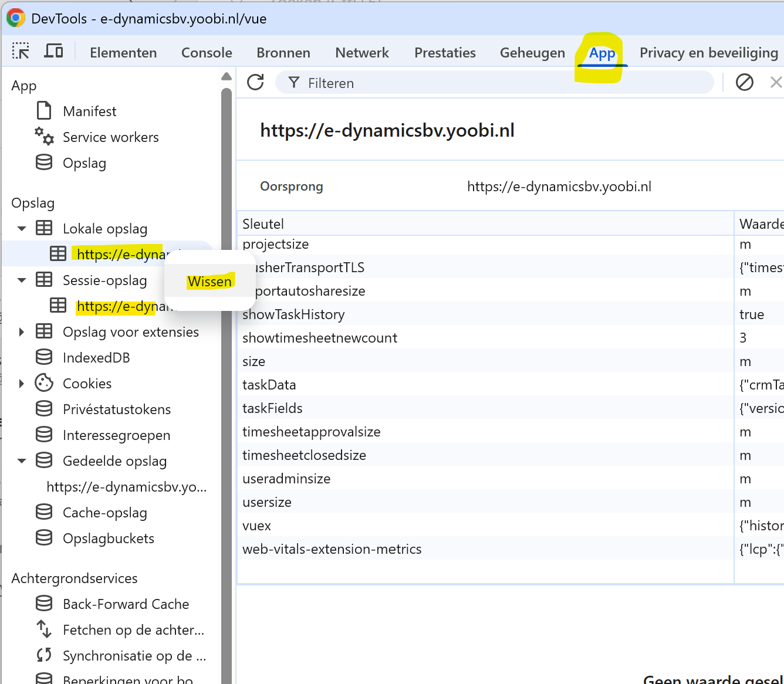Click the IndexedDB database icon
The height and width of the screenshot is (684, 784).
pyautogui.click(x=44, y=357)
